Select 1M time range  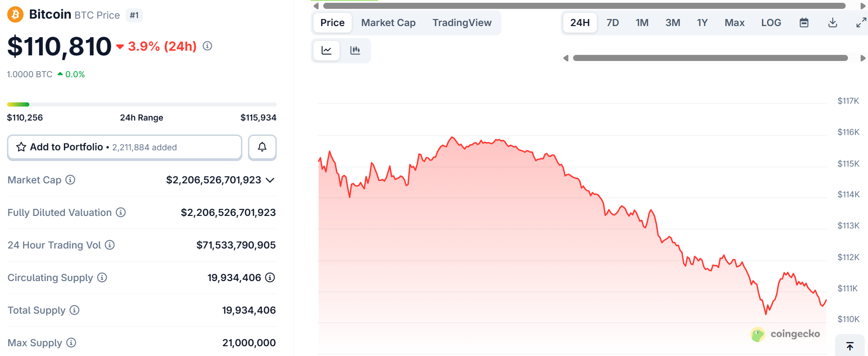click(642, 23)
